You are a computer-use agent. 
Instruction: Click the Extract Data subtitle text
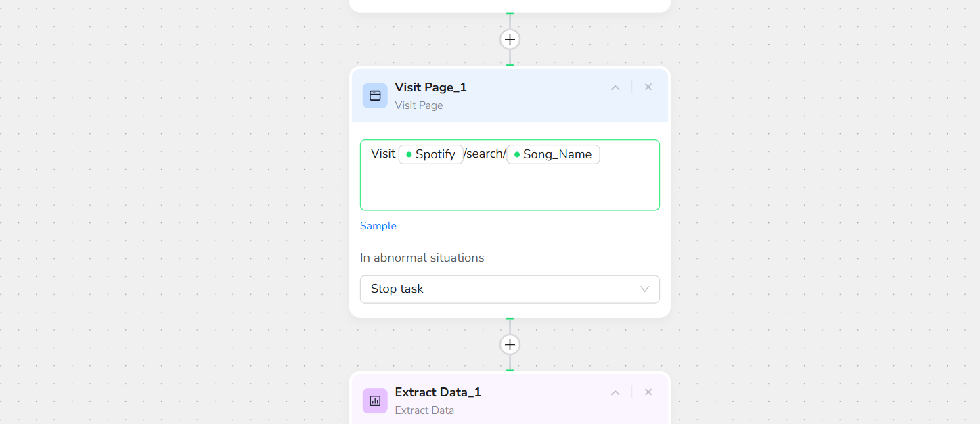point(424,410)
